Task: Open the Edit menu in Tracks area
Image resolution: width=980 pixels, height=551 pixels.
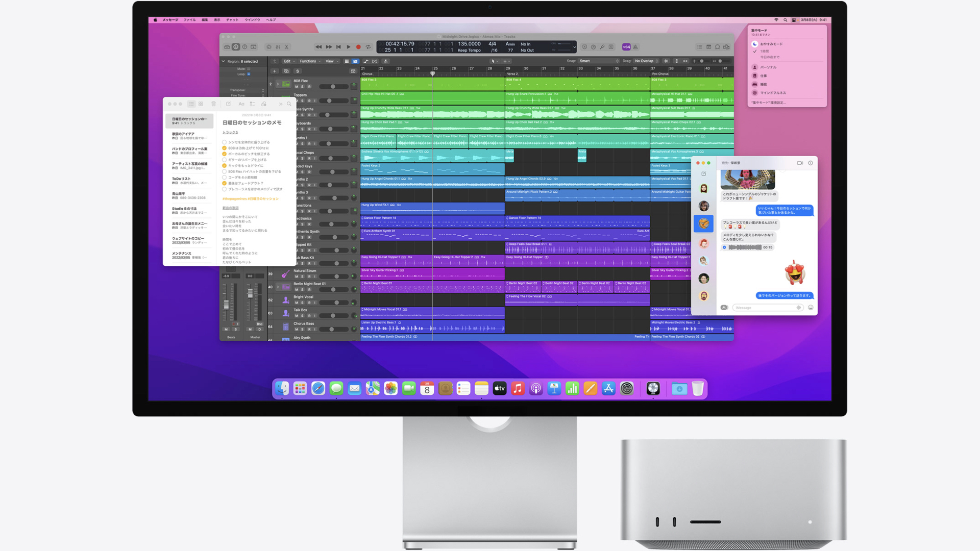Action: tap(289, 61)
